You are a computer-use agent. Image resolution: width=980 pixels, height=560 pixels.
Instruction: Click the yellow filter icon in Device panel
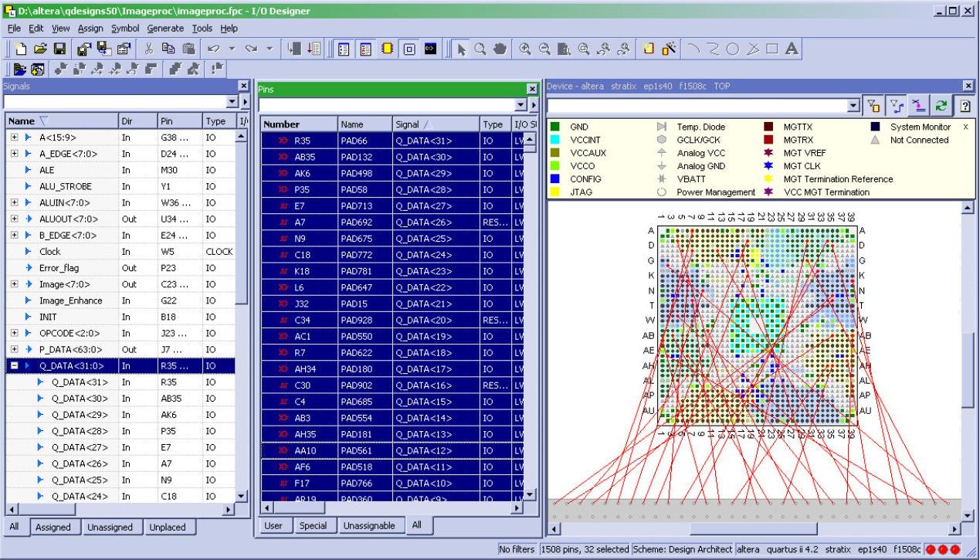point(873,106)
